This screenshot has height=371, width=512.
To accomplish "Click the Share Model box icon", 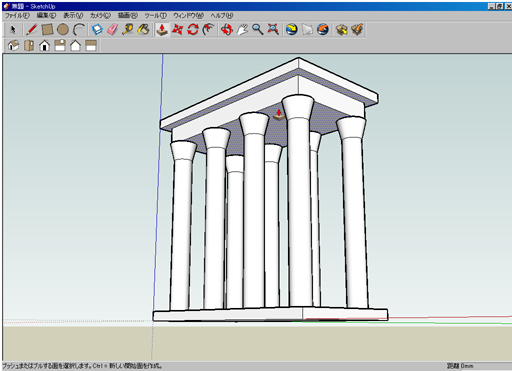I will point(357,30).
